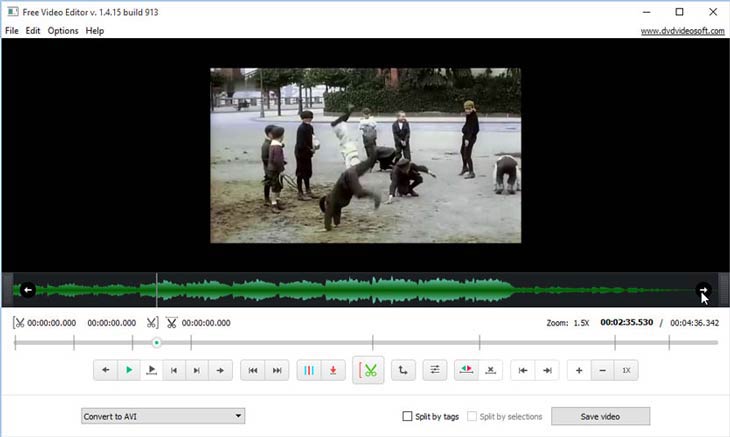Jump to previous tag with rewind icon
Viewport: 730px width, 437px height.
tap(253, 370)
